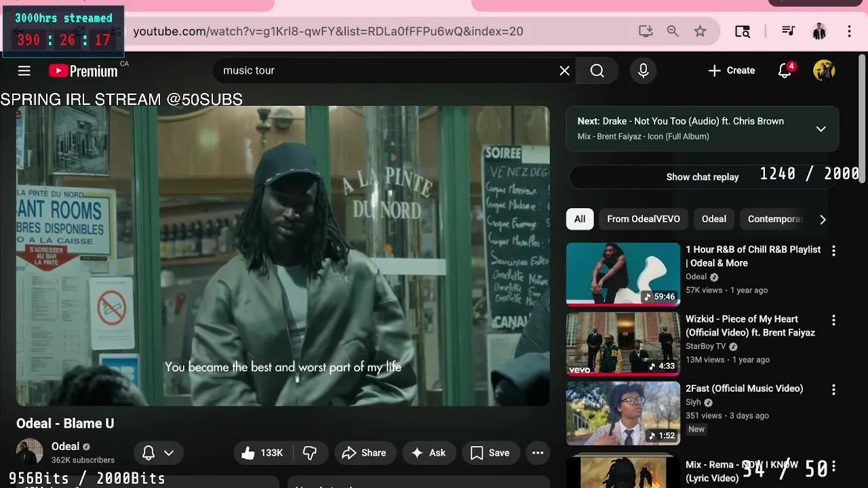Ask about this video with sparkle button
Image resolution: width=868 pixels, height=488 pixels.
coord(429,453)
